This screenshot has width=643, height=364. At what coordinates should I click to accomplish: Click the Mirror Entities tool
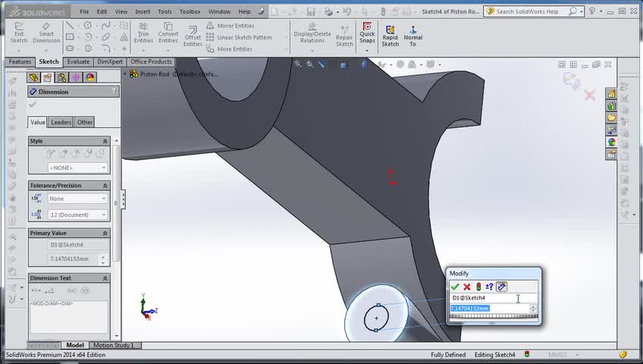pyautogui.click(x=230, y=26)
